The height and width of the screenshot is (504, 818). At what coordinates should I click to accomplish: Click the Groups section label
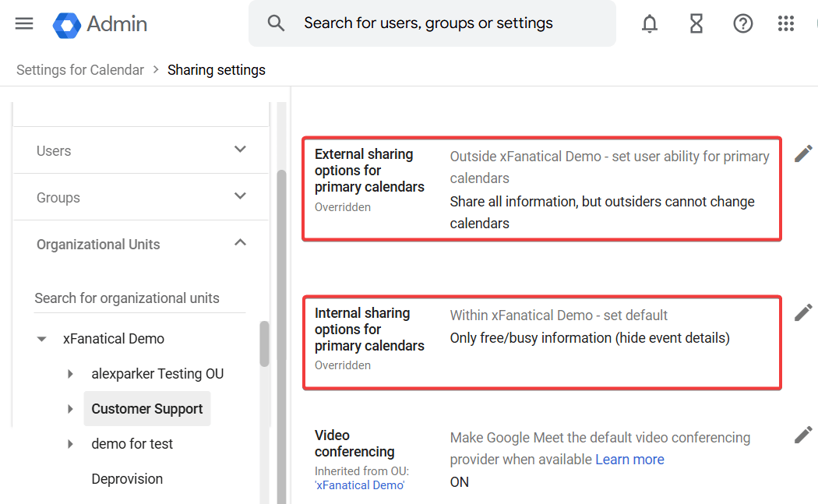click(58, 198)
